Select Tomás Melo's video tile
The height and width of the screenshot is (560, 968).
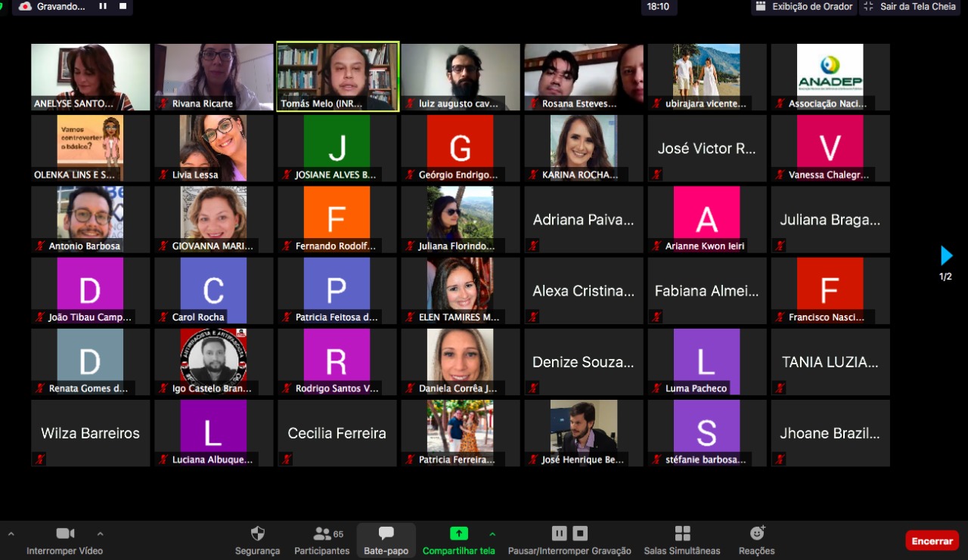point(337,76)
